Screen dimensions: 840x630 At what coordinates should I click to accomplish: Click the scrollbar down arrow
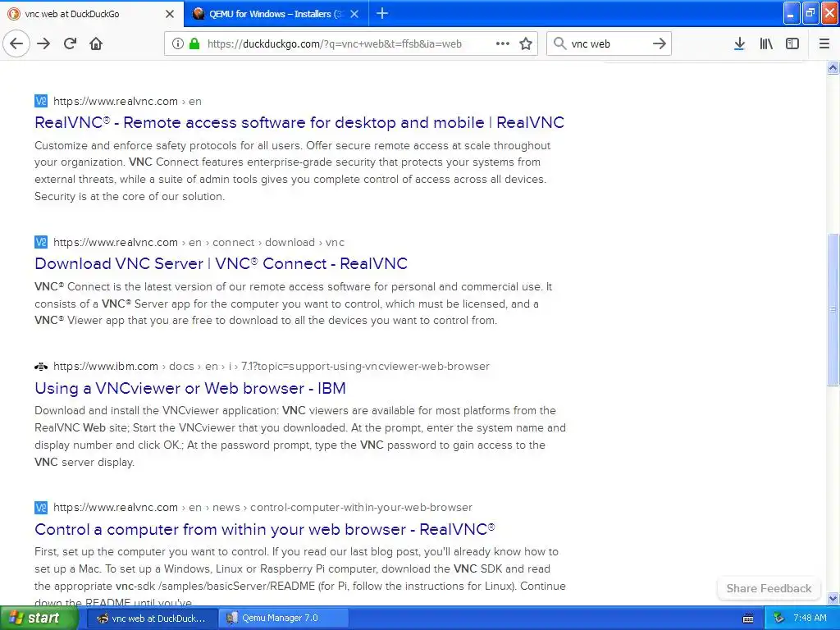(x=833, y=598)
